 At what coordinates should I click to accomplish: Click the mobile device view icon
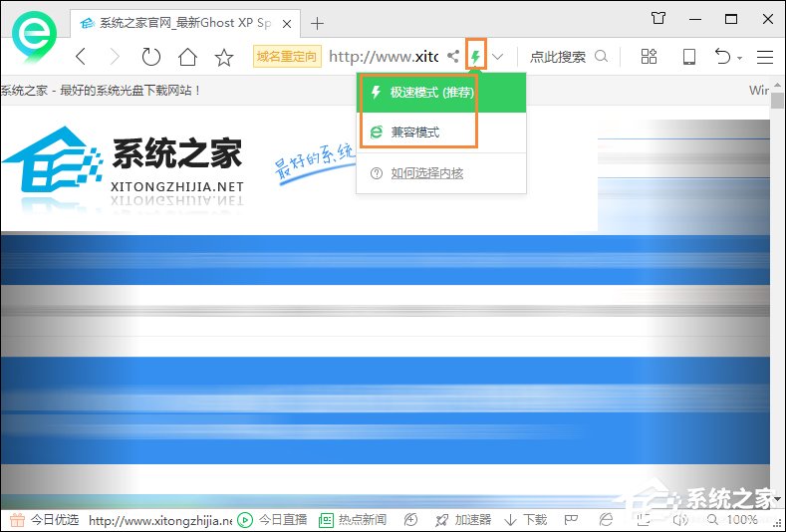click(x=688, y=57)
